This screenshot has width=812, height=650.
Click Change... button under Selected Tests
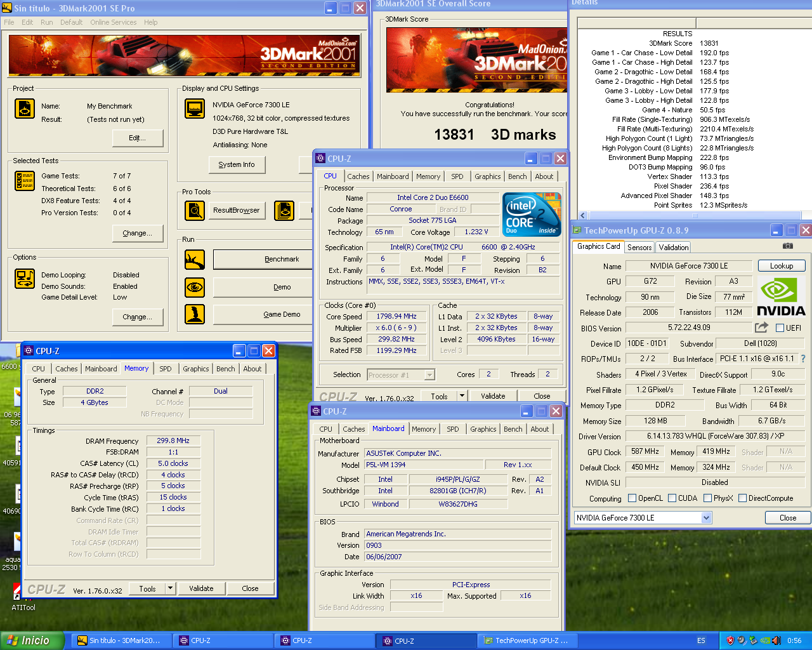pos(138,233)
